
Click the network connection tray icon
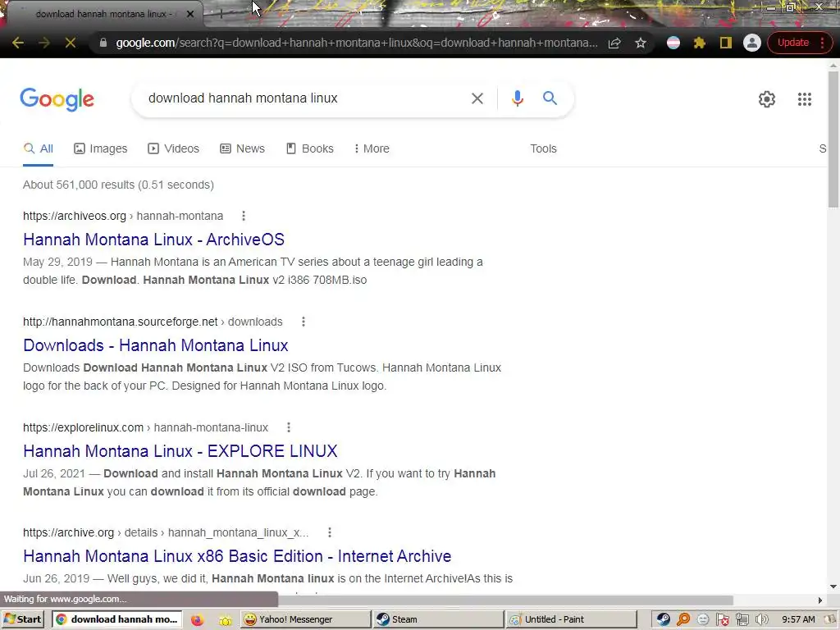tap(742, 620)
